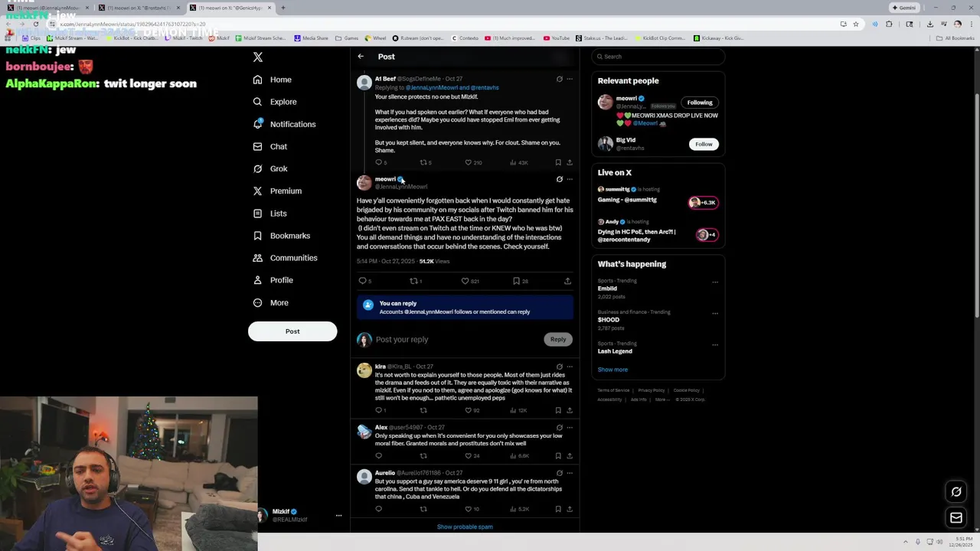980x551 pixels.
Task: Click the X logo in the sidebar
Action: tap(258, 57)
